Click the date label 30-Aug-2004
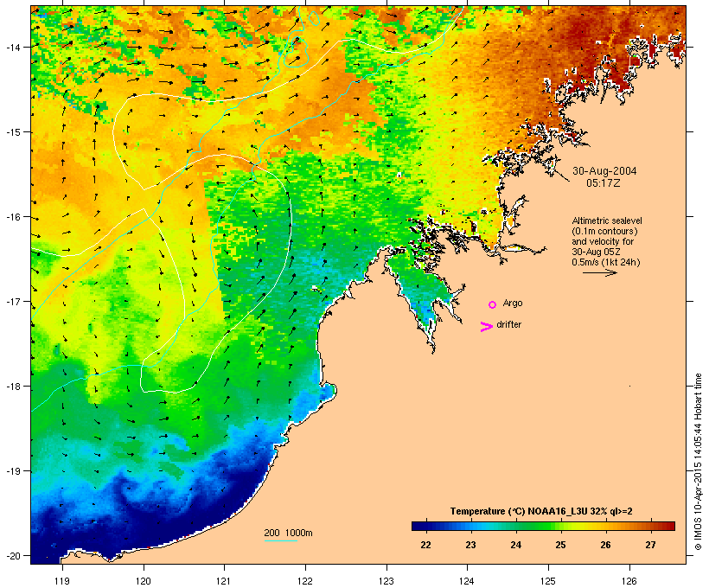This screenshot has width=709, height=588. coord(604,171)
